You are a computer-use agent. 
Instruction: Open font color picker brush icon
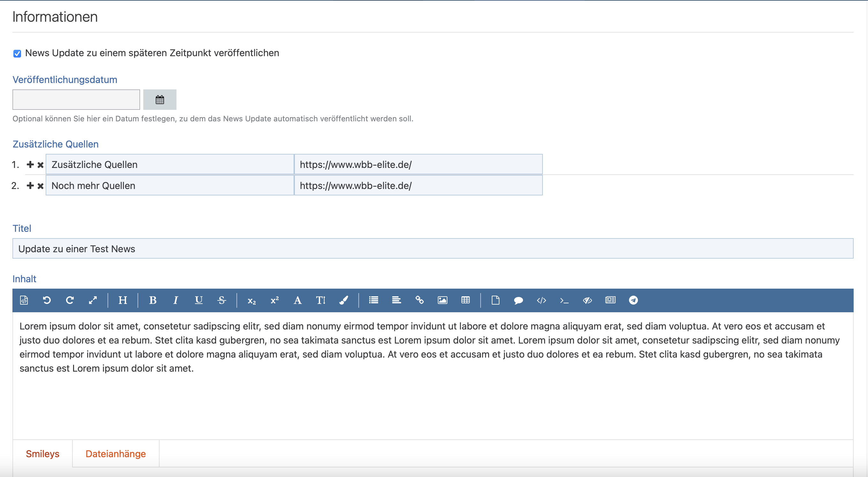coord(343,300)
